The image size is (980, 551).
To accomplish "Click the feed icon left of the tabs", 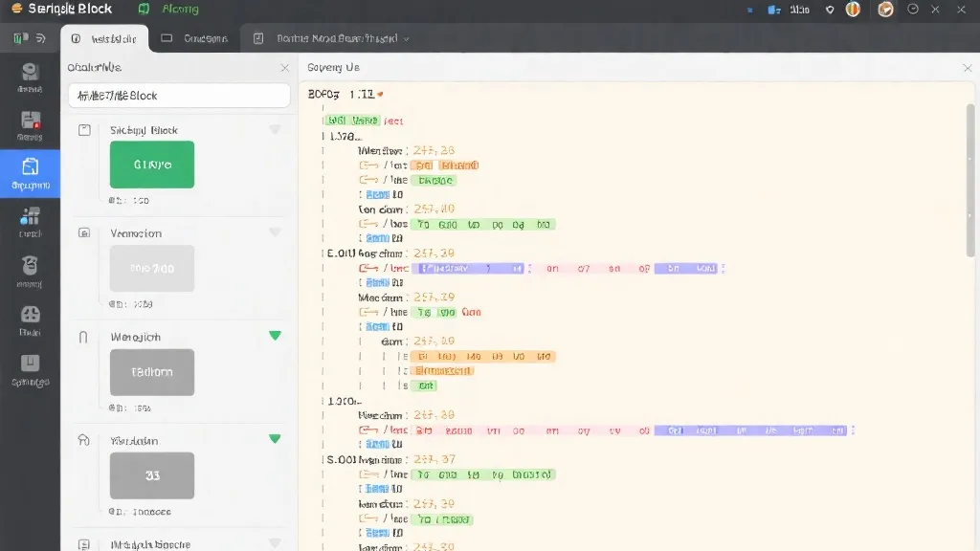I will [40, 38].
